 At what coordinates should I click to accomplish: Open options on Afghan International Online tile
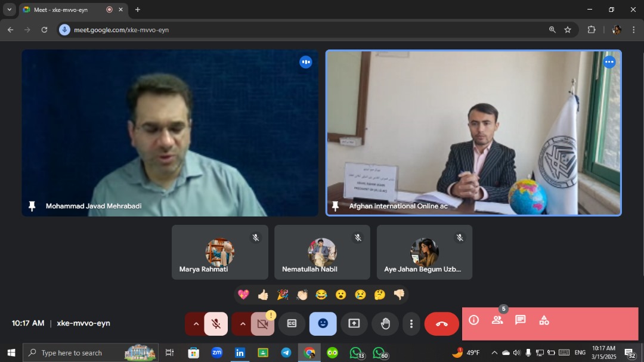(609, 62)
